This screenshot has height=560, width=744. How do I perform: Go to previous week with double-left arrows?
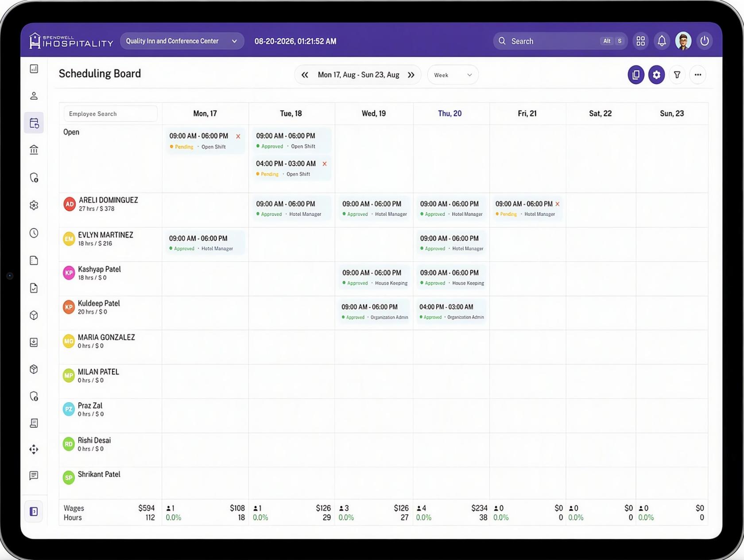coord(305,75)
